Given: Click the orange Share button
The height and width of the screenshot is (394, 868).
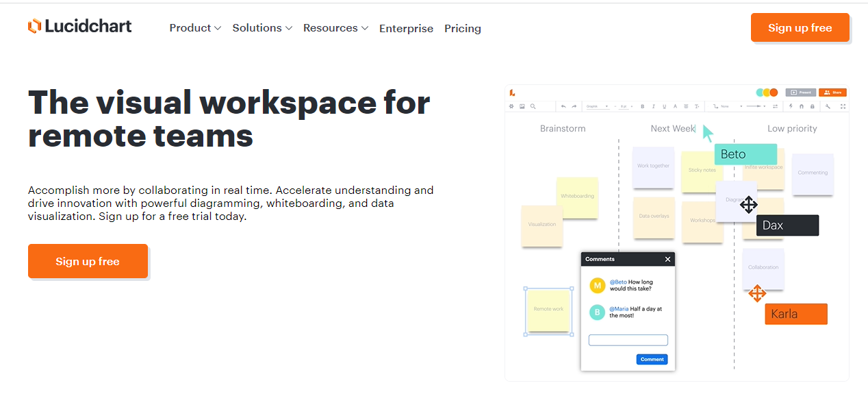Looking at the screenshot, I should pyautogui.click(x=832, y=93).
